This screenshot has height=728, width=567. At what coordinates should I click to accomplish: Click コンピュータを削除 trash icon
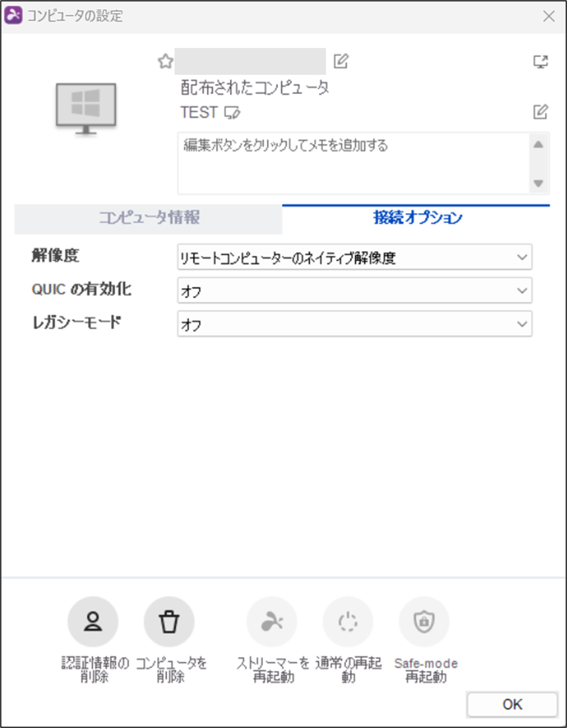tap(169, 621)
